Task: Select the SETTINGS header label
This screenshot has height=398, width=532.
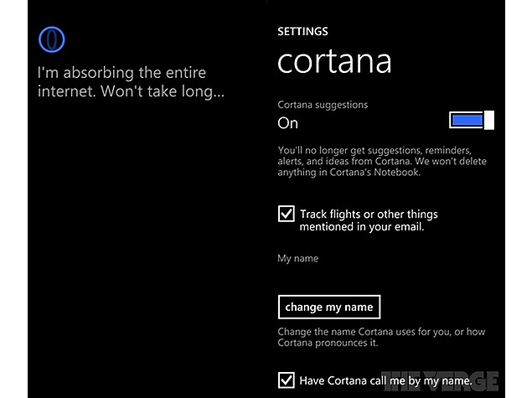Action: pyautogui.click(x=302, y=32)
